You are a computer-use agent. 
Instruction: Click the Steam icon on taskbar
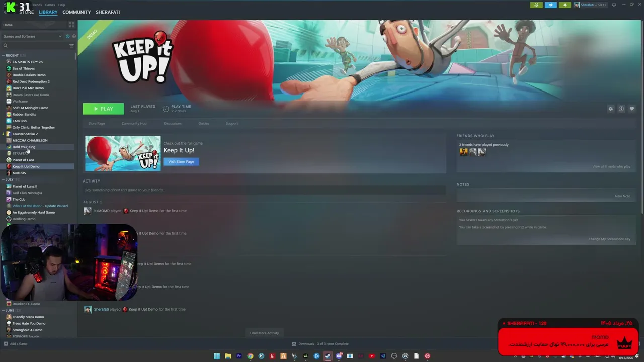328,356
